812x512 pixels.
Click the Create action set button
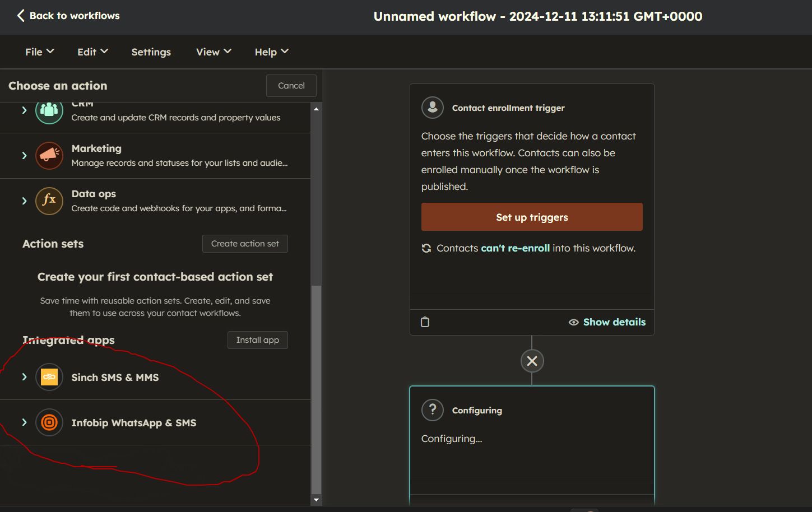(245, 243)
